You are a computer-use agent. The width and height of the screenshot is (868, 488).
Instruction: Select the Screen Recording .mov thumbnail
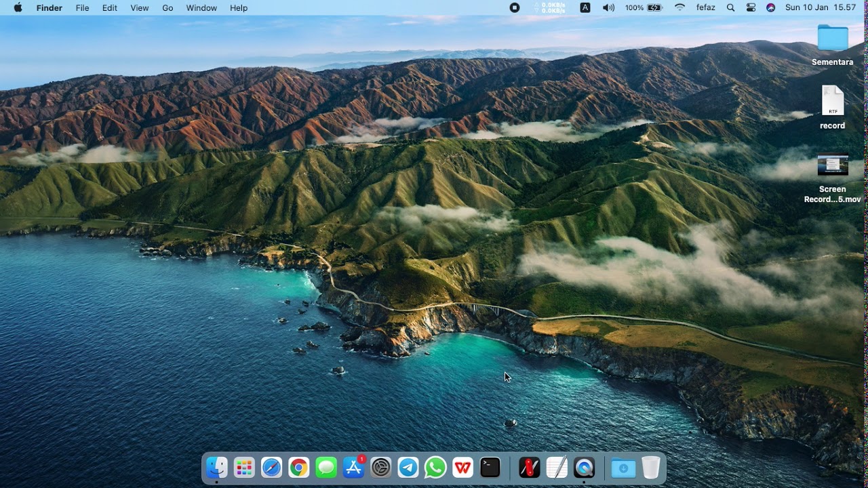point(833,165)
